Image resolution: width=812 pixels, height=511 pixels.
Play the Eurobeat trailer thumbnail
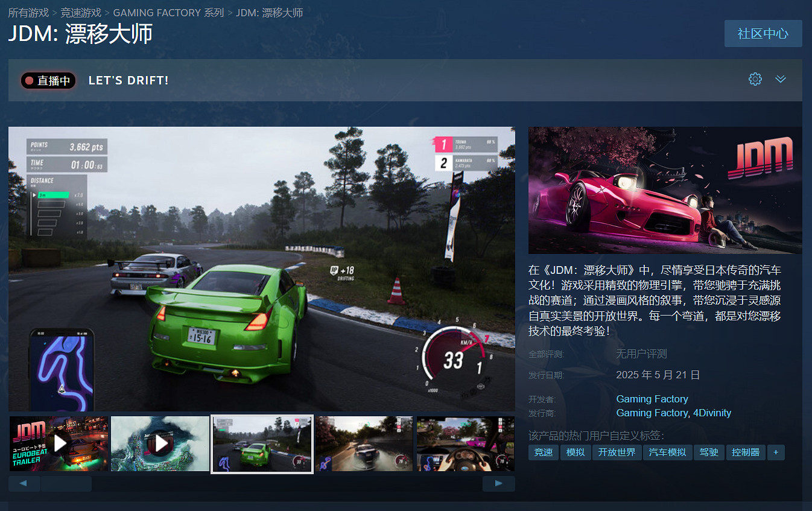tap(59, 443)
